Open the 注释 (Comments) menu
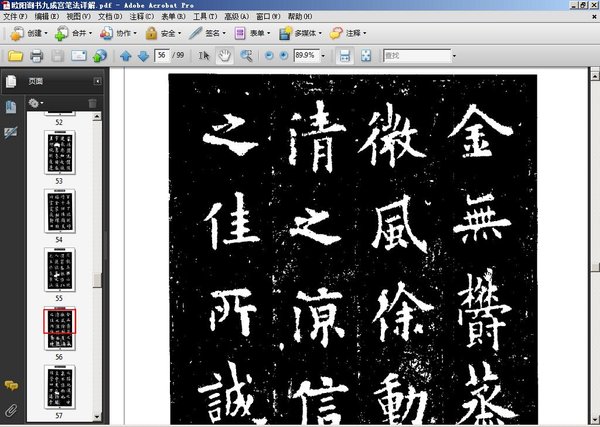Screen dimensions: 600x427 (x=142, y=16)
